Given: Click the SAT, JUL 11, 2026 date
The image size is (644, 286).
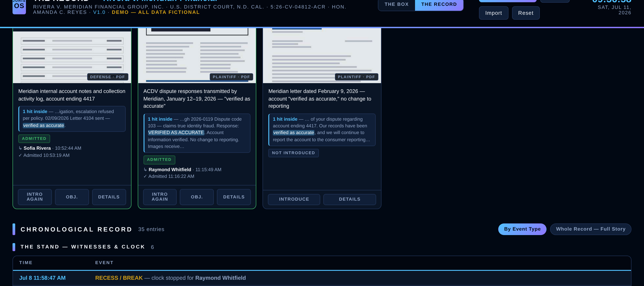Looking at the screenshot, I should [614, 10].
